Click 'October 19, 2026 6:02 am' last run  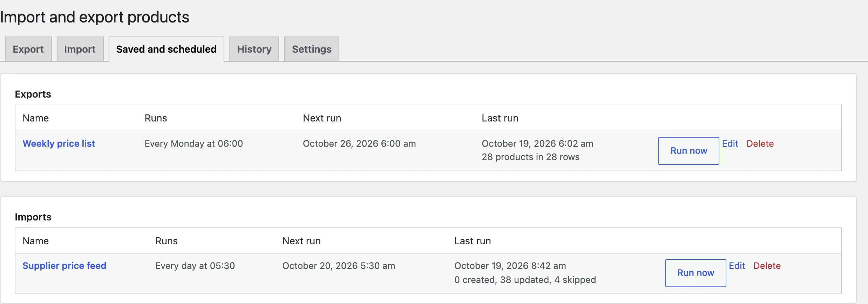537,144
